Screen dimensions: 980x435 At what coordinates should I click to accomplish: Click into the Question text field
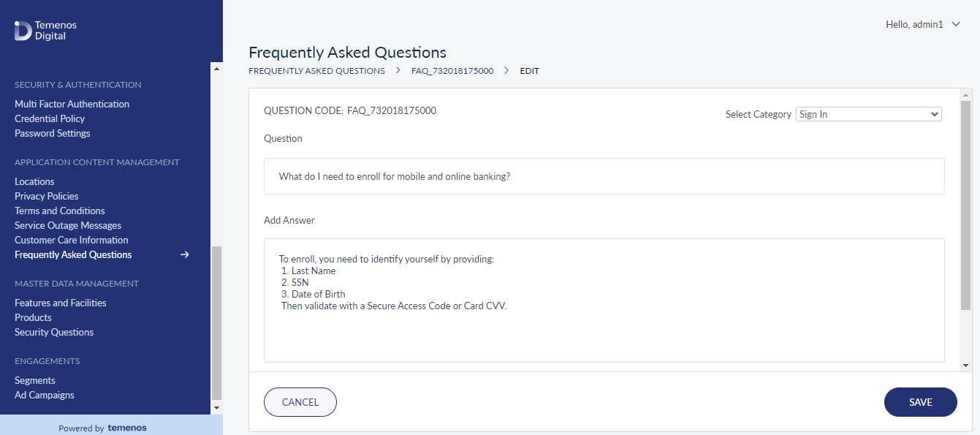604,176
